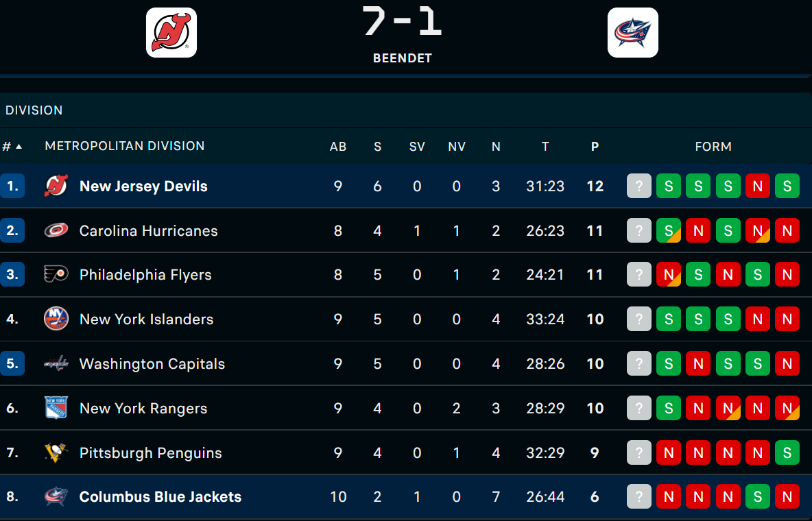The height and width of the screenshot is (521, 812).
Task: Open the New York Rangers logo
Action: click(56, 408)
